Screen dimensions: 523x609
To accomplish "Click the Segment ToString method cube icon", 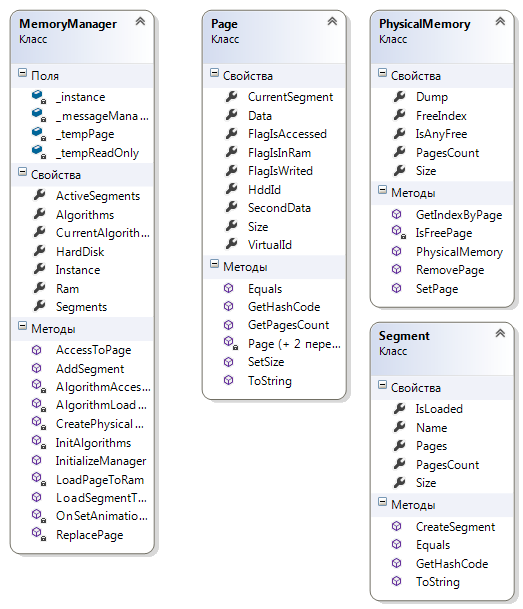I will click(x=396, y=581).
